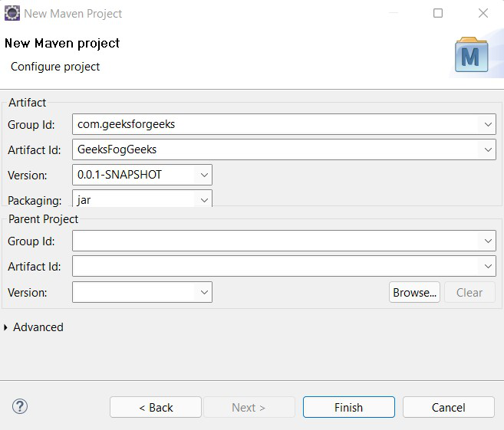Open Artifact Version 0.0.1-SNAPSHOT dropdown

(204, 175)
